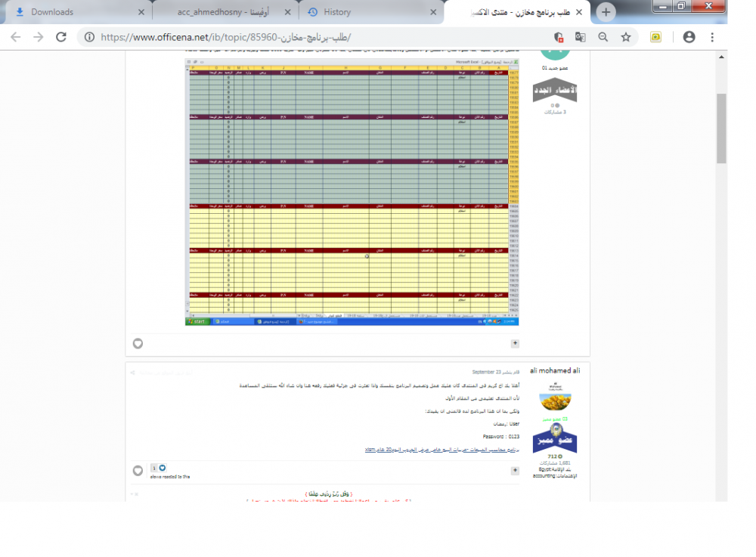Image resolution: width=756 pixels, height=557 pixels.
Task: Open the red shield extension icon
Action: click(559, 37)
